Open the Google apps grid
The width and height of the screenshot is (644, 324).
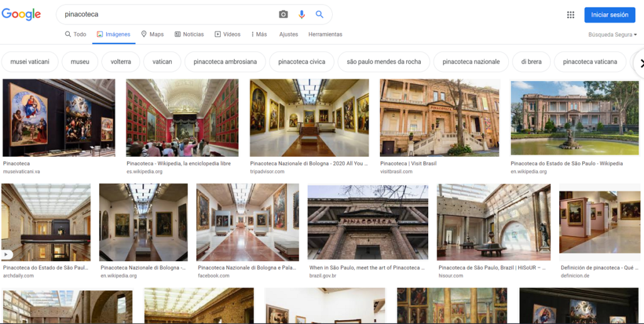570,15
